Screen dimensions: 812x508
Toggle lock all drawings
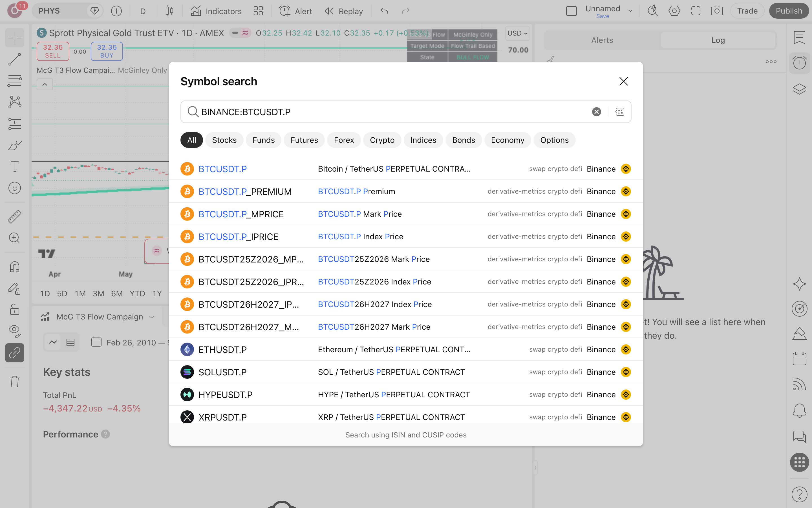[15, 310]
